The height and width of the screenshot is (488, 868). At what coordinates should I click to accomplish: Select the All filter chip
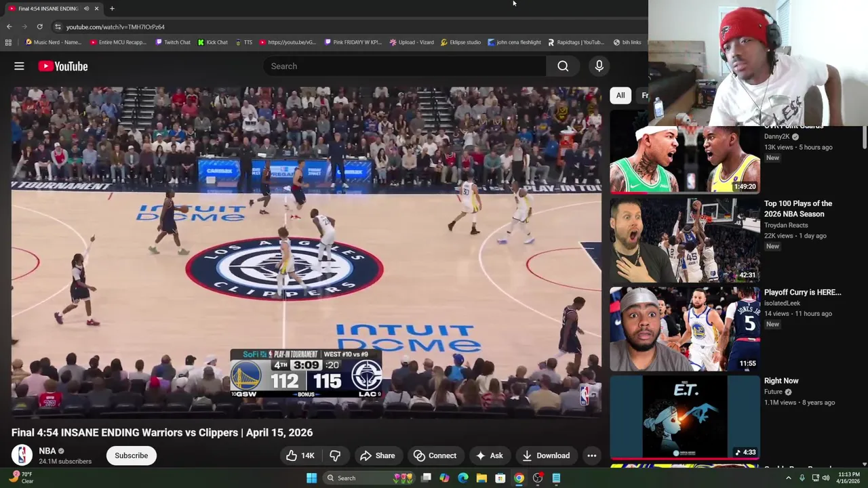[x=620, y=96]
